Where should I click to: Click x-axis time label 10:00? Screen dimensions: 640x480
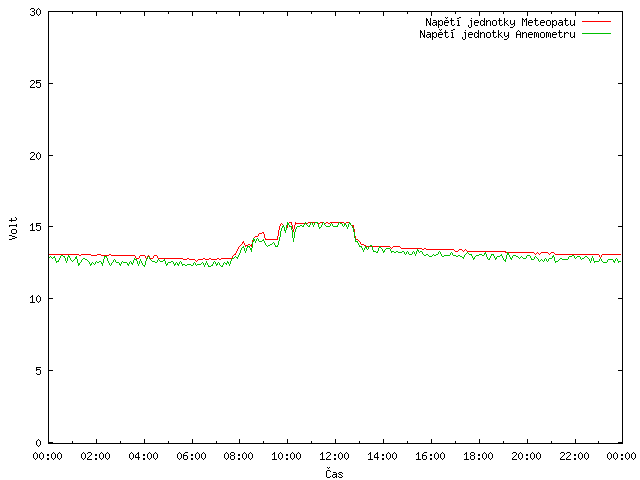[287, 456]
